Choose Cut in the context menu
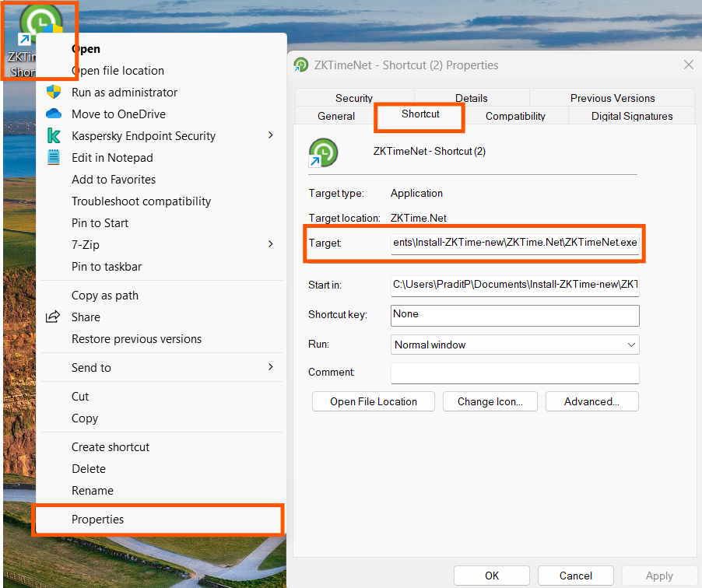This screenshot has height=588, width=702. pos(161,397)
